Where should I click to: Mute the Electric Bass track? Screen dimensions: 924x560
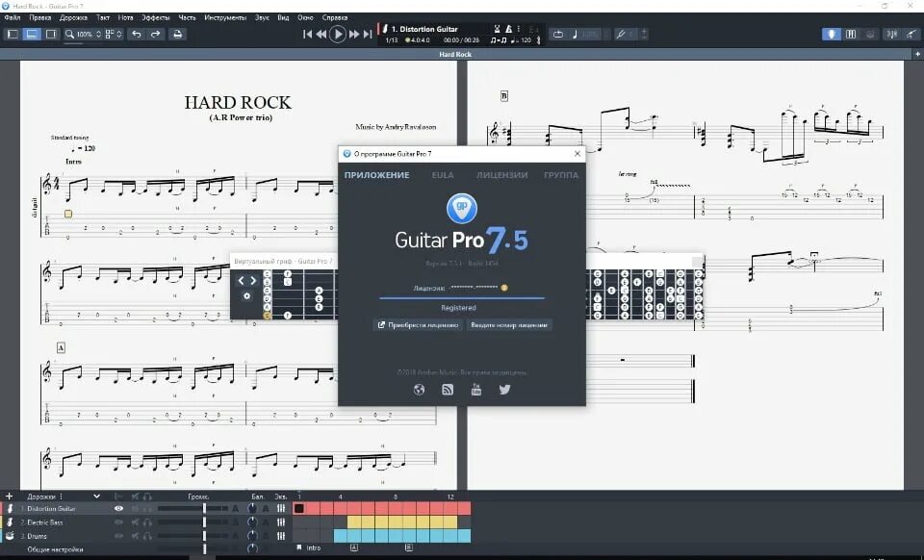click(136, 522)
